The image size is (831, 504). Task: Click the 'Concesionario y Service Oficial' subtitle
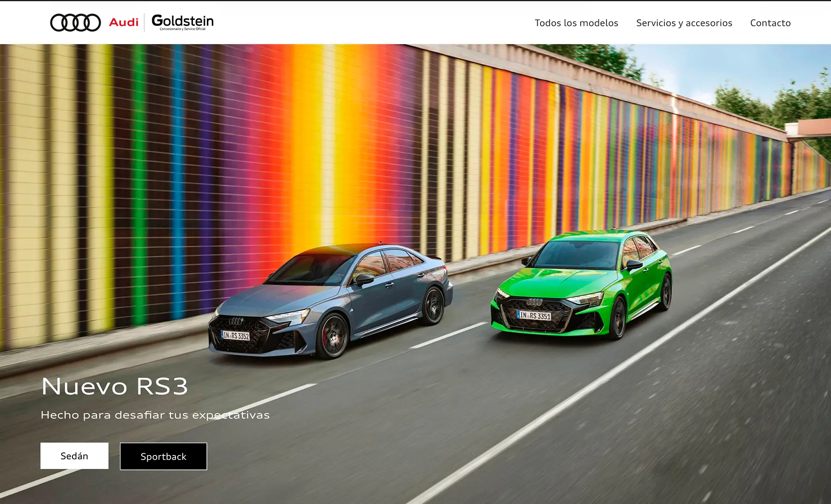[183, 29]
